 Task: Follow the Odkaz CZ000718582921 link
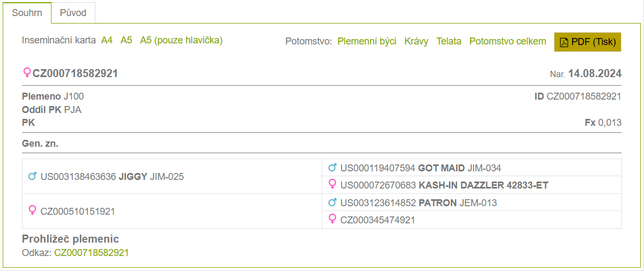point(91,253)
